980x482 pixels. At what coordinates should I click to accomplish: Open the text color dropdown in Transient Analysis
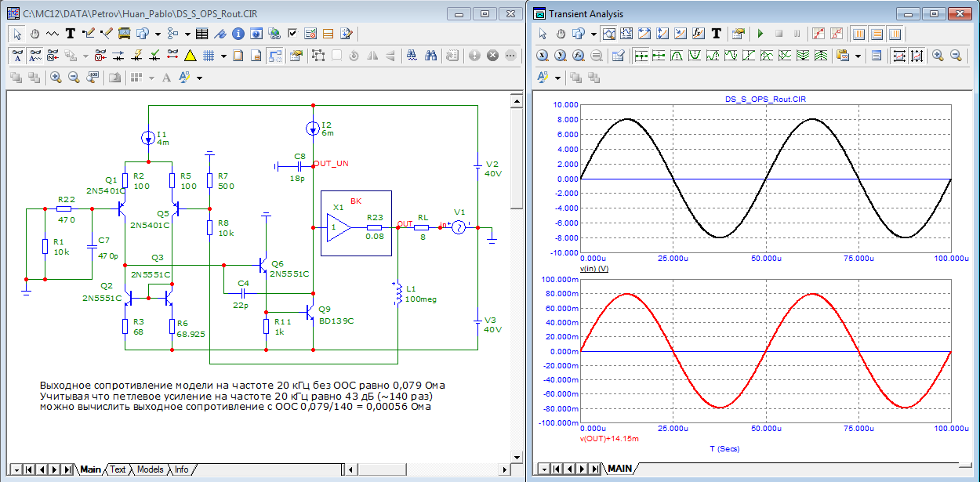pos(557,78)
